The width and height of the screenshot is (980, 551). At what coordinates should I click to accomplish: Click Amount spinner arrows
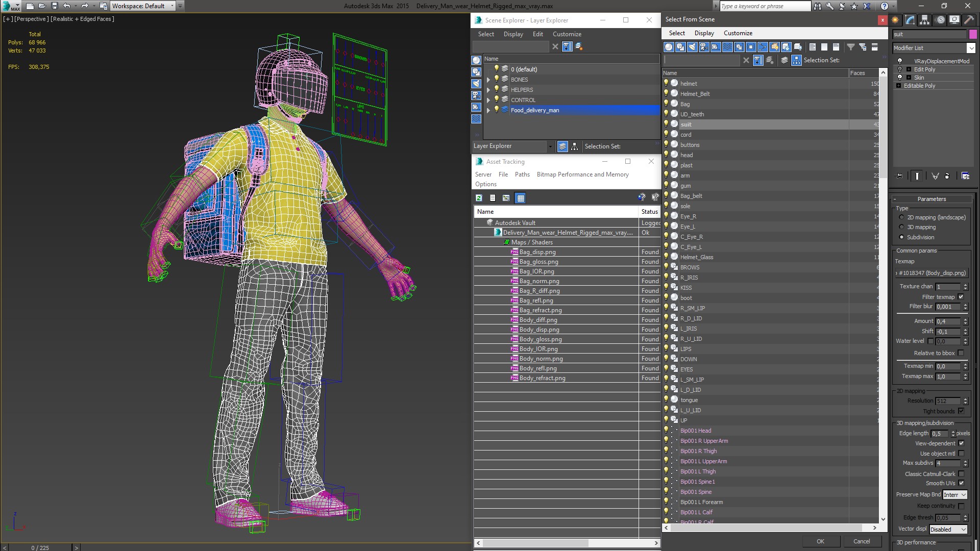(x=965, y=321)
